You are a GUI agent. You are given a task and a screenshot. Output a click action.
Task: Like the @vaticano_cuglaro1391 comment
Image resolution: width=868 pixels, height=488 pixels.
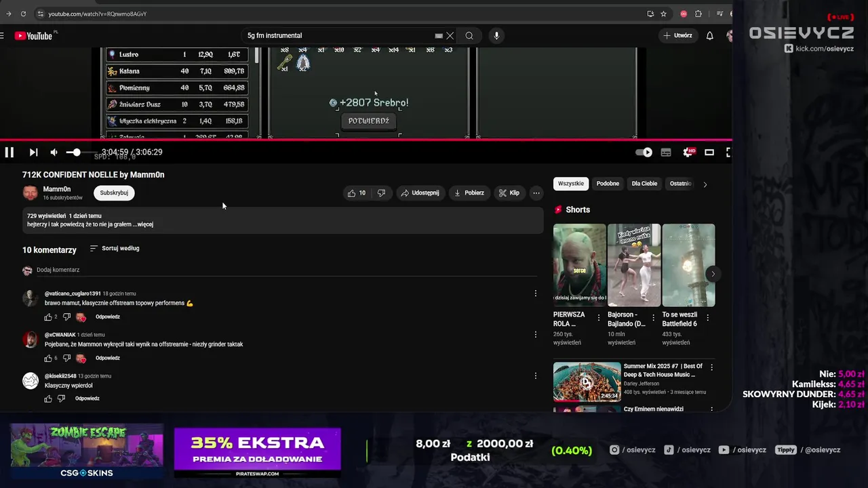(48, 317)
